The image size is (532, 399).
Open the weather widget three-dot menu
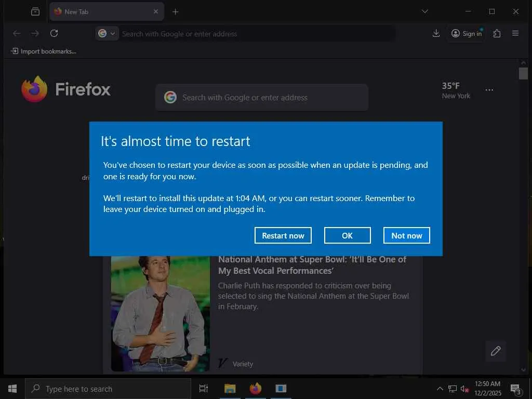coord(489,90)
